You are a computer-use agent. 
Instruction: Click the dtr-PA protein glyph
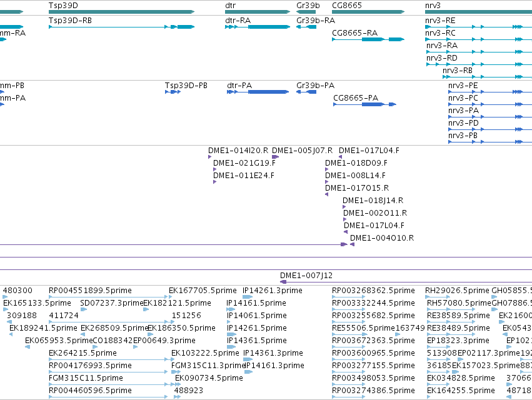pyautogui.click(x=258, y=92)
